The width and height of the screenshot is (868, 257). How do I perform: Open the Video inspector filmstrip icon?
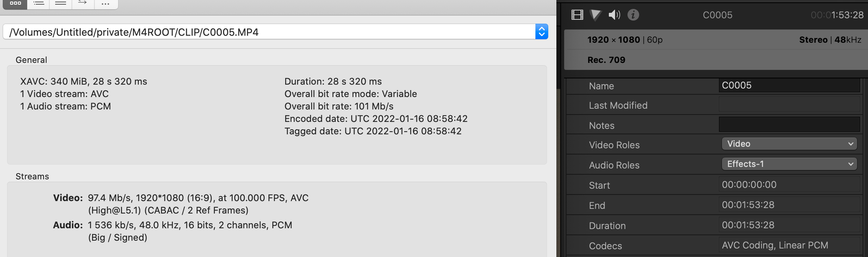click(x=577, y=15)
